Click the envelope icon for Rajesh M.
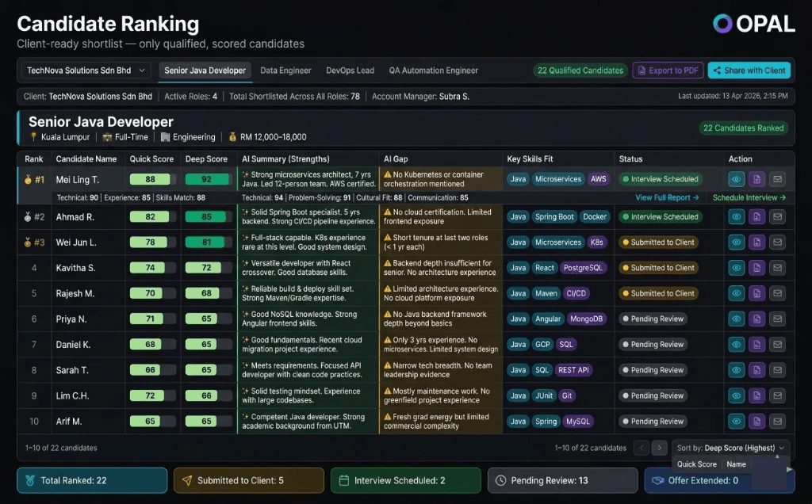This screenshot has width=812, height=504. [777, 293]
